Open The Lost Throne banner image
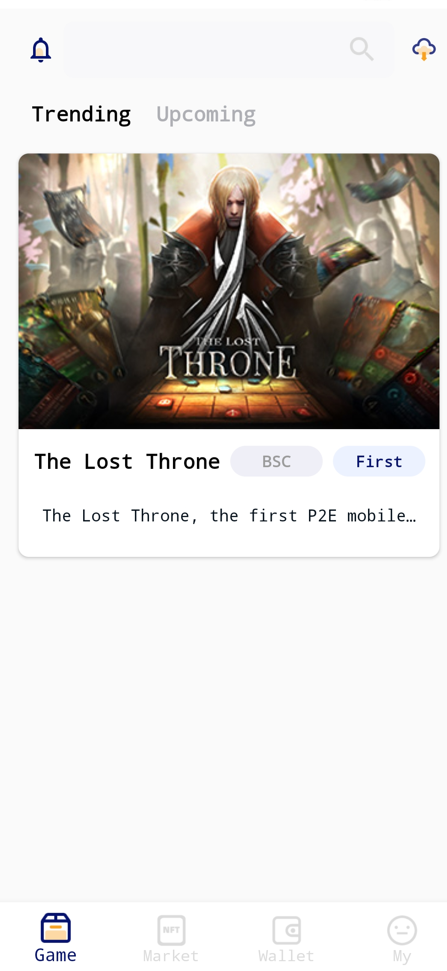Screen dimensions: 447x971 point(229,291)
